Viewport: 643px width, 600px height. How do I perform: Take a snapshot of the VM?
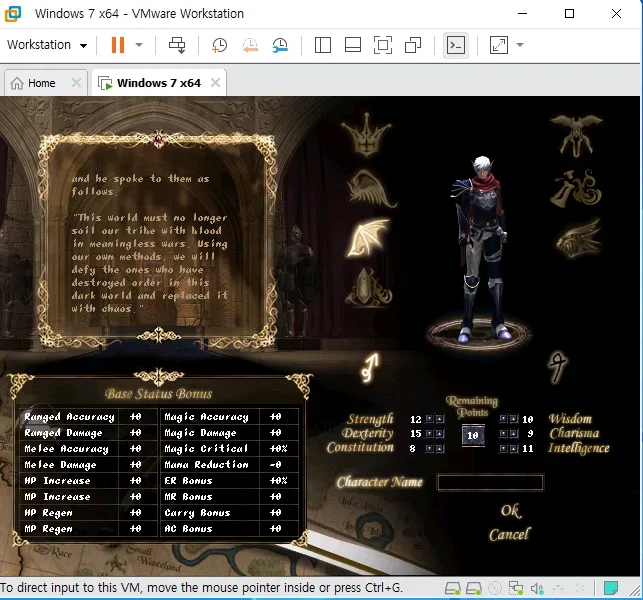pyautogui.click(x=220, y=45)
